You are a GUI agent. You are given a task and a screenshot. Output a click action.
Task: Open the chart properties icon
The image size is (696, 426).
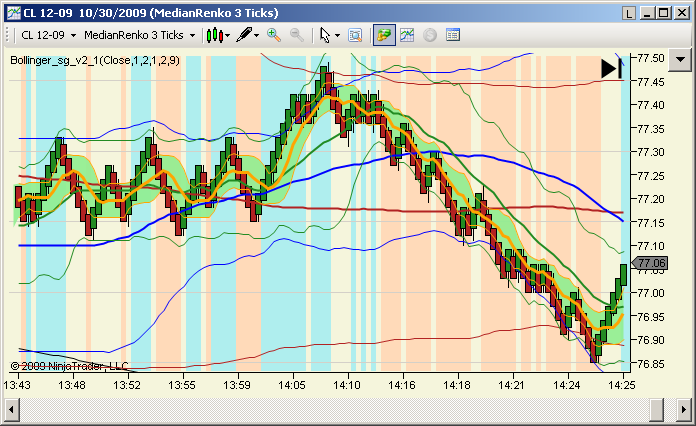click(453, 35)
